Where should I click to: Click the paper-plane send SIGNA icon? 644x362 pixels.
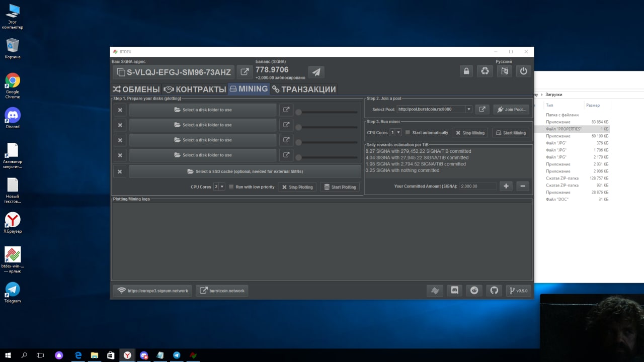coord(316,72)
